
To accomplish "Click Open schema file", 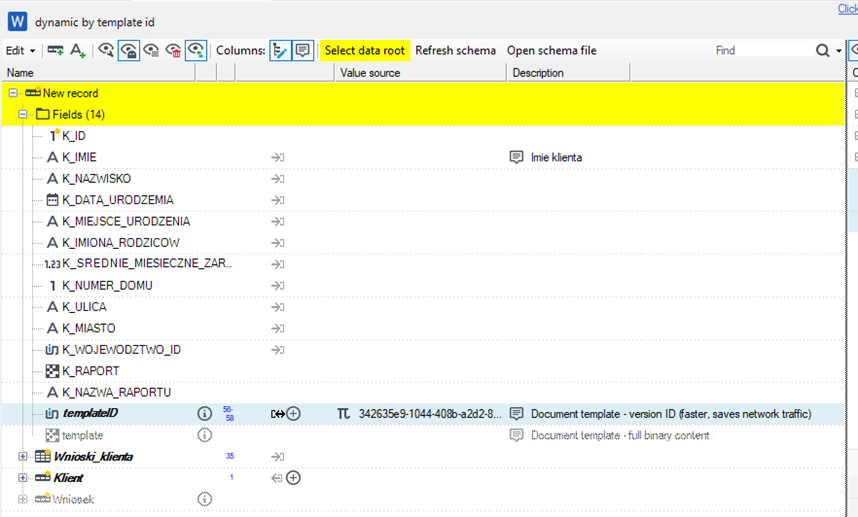I will coord(552,50).
